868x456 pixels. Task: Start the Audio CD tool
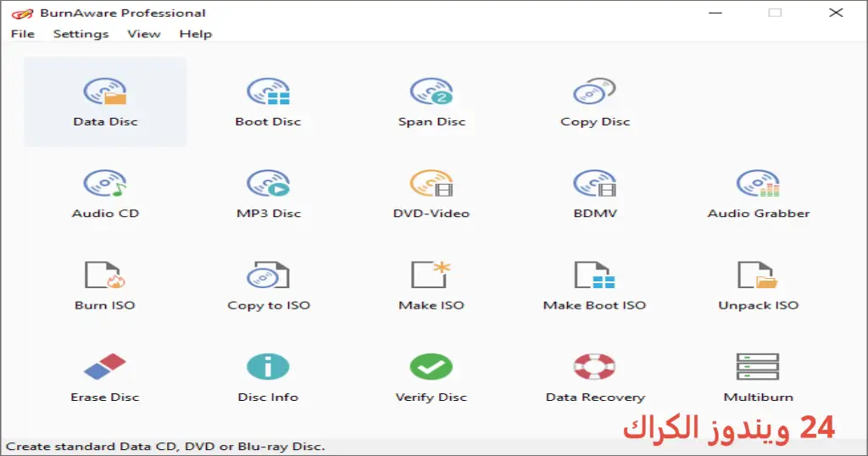105,194
